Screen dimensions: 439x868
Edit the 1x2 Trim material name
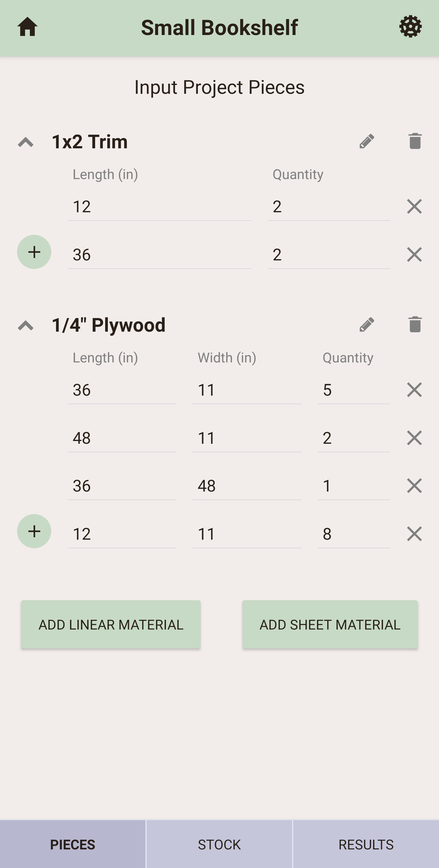(x=367, y=141)
